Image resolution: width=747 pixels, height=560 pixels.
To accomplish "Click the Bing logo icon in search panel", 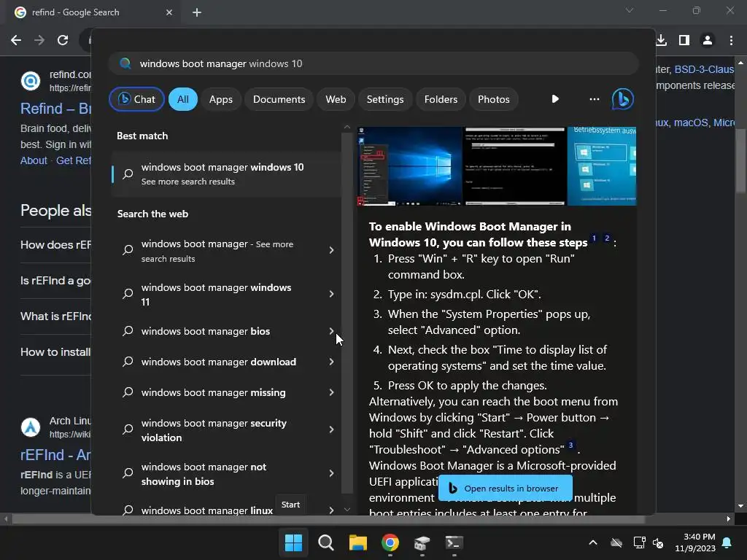I will click(x=623, y=99).
